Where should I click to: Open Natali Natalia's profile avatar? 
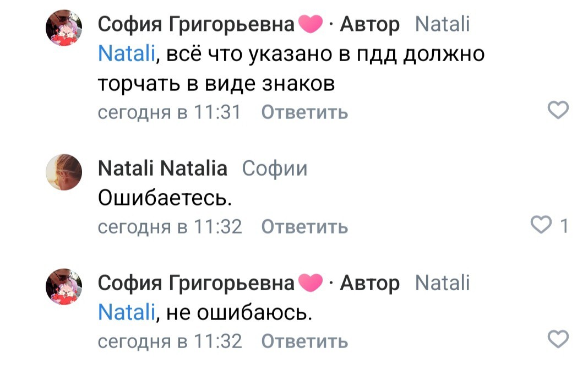click(x=64, y=171)
